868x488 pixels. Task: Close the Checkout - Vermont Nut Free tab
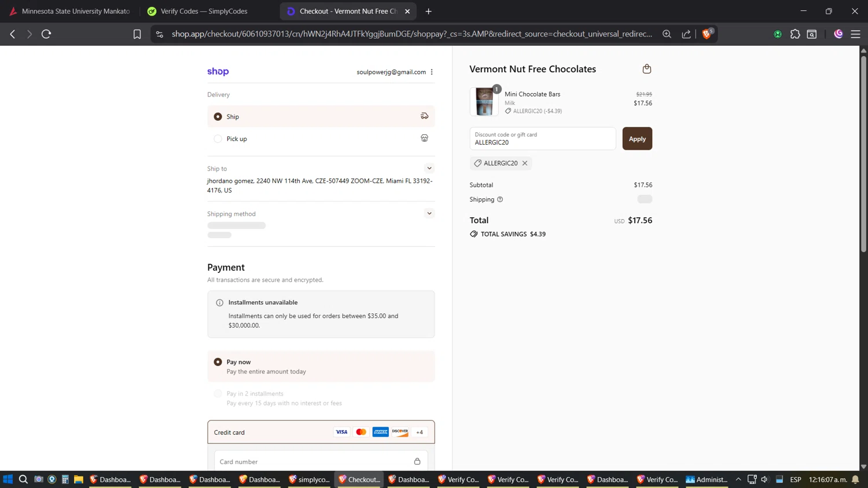407,11
